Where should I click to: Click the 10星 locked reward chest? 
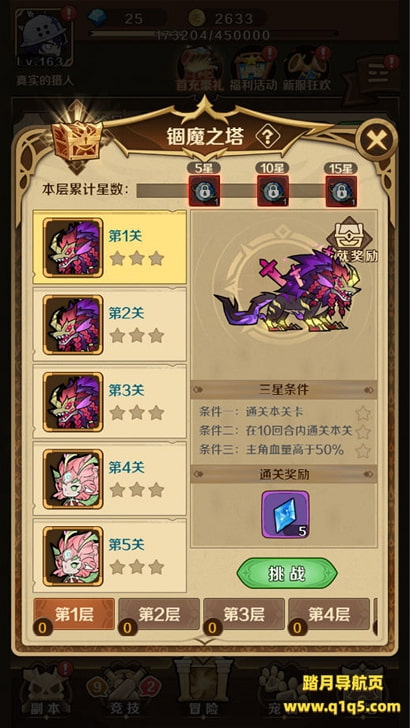(273, 191)
